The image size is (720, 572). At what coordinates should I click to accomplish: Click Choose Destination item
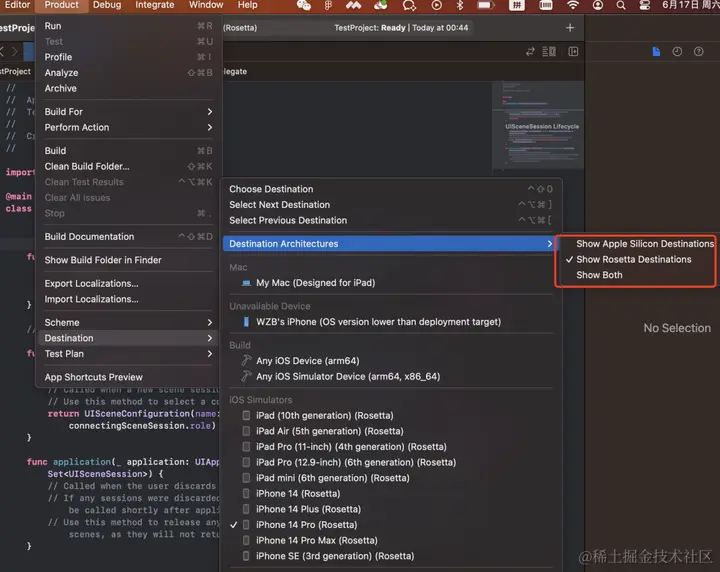pyautogui.click(x=390, y=189)
